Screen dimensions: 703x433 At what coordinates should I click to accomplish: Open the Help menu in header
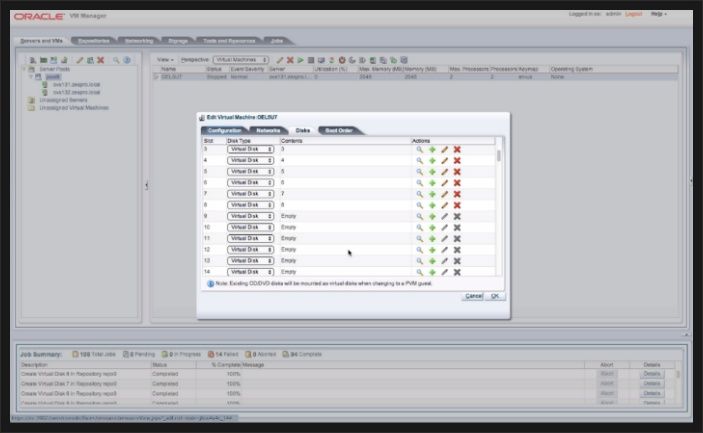[x=659, y=14]
